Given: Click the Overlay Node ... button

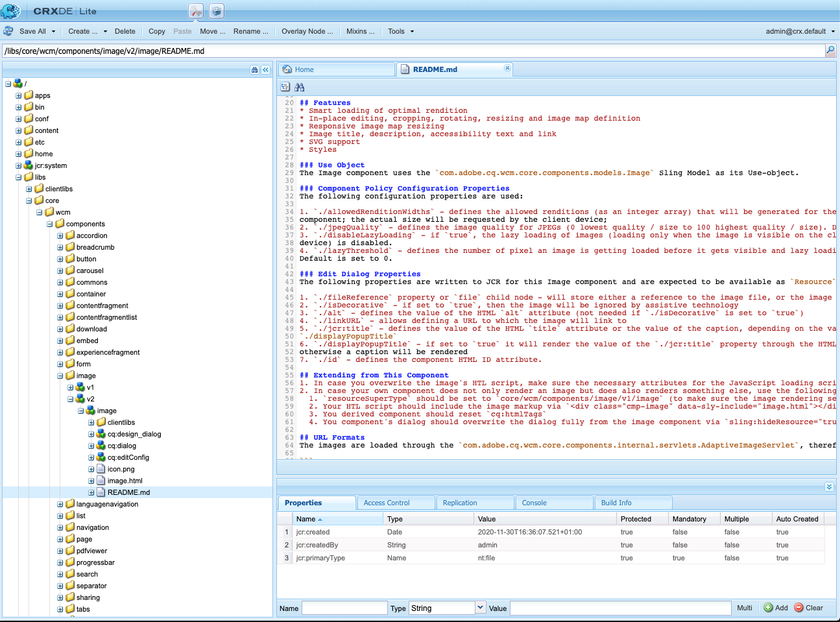Looking at the screenshot, I should (307, 31).
